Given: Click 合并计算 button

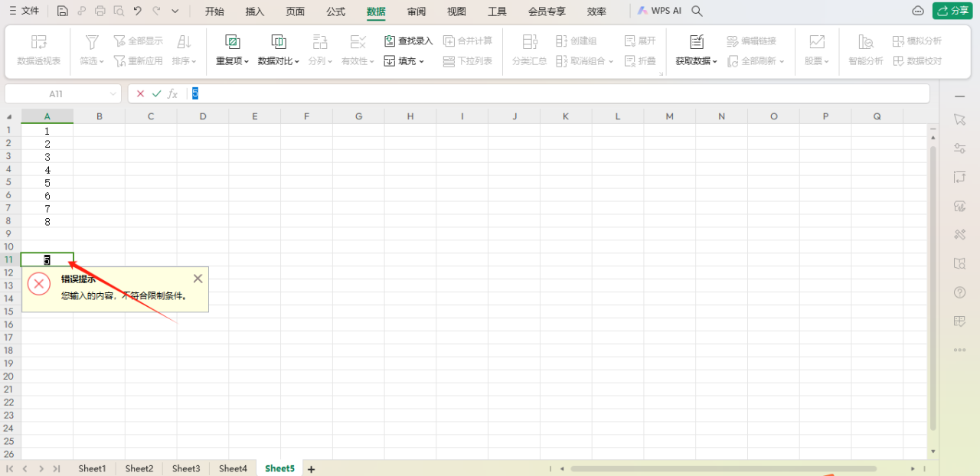Looking at the screenshot, I should 468,41.
